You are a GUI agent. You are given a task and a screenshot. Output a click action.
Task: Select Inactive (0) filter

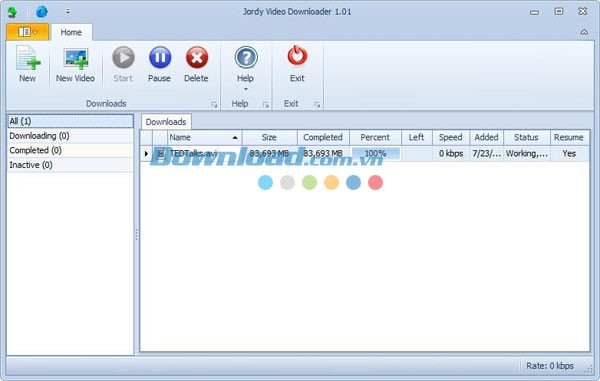pyautogui.click(x=70, y=165)
